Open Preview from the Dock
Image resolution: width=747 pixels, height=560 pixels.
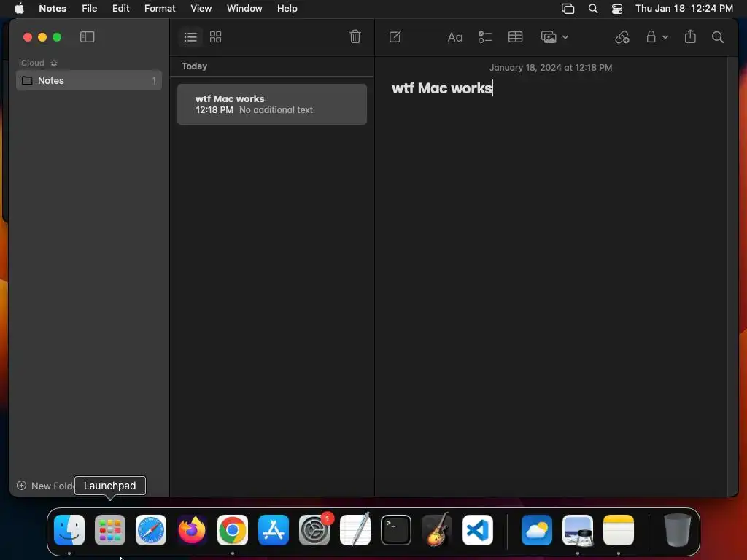pyautogui.click(x=578, y=530)
